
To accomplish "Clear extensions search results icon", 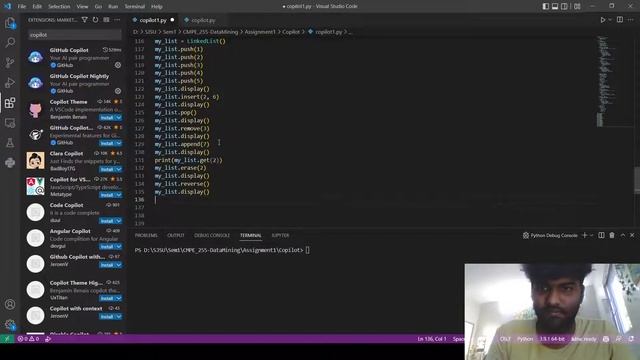I will (x=106, y=20).
